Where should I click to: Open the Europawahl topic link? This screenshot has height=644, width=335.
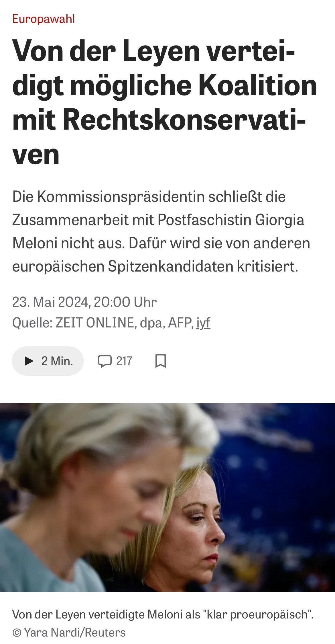click(x=44, y=19)
